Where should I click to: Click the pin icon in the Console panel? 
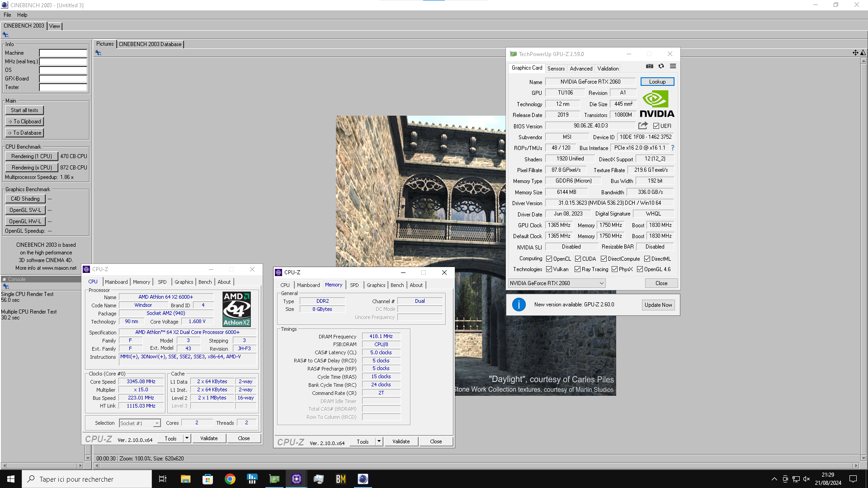(6, 286)
